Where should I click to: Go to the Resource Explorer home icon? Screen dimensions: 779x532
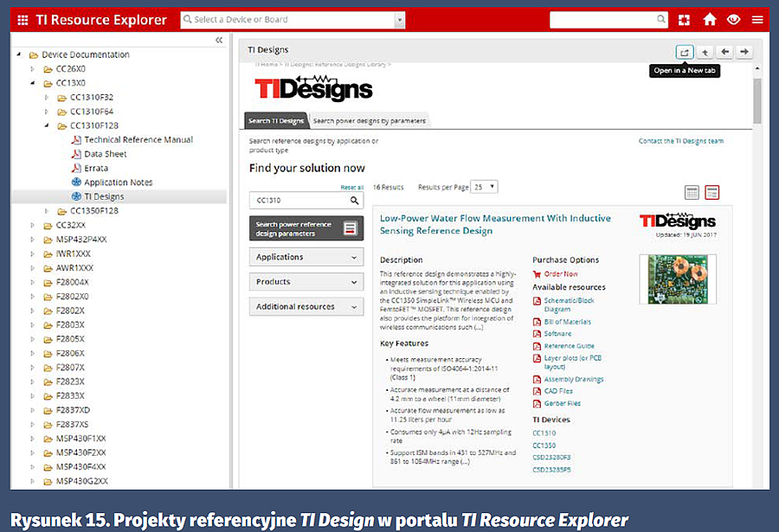710,20
